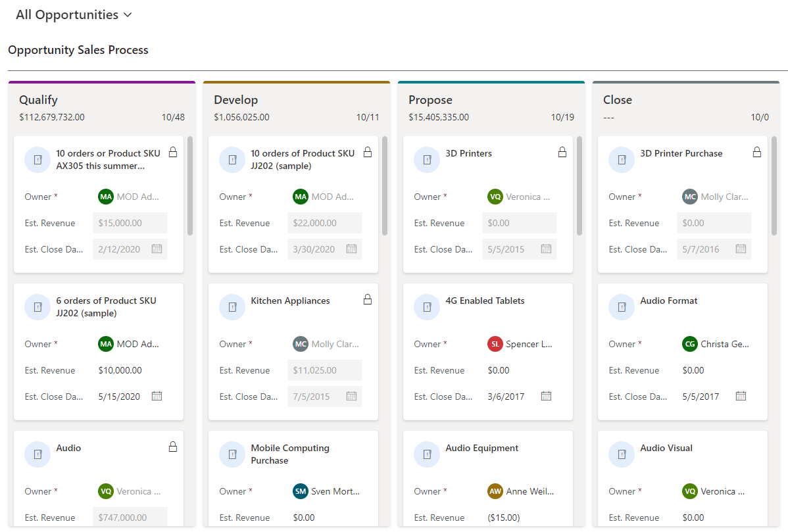Click the lock icon on the Audio card
Screen dimensions: 788x532
pyautogui.click(x=173, y=447)
